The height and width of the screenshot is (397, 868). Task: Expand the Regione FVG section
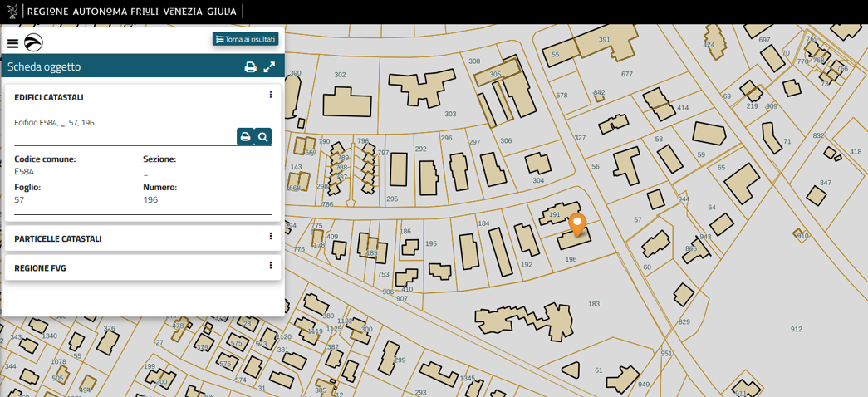[x=40, y=268]
